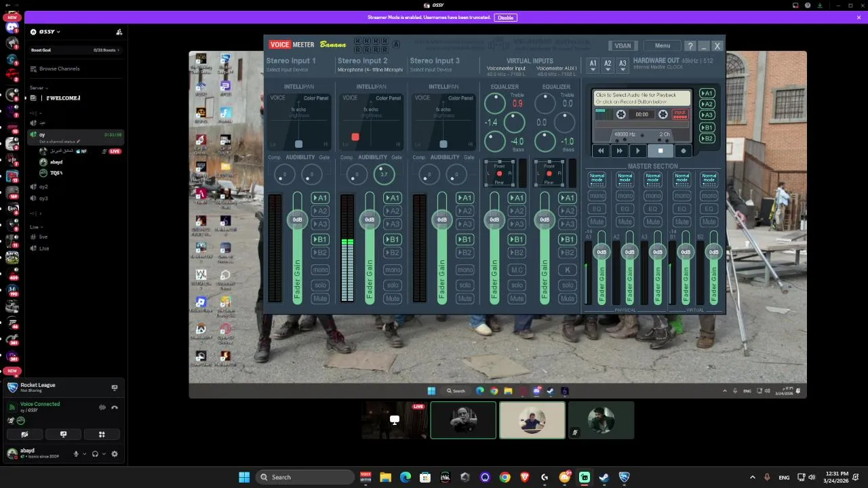Expand microphone options arrow in Discord panel
The width and height of the screenshot is (868, 488).
point(84,454)
